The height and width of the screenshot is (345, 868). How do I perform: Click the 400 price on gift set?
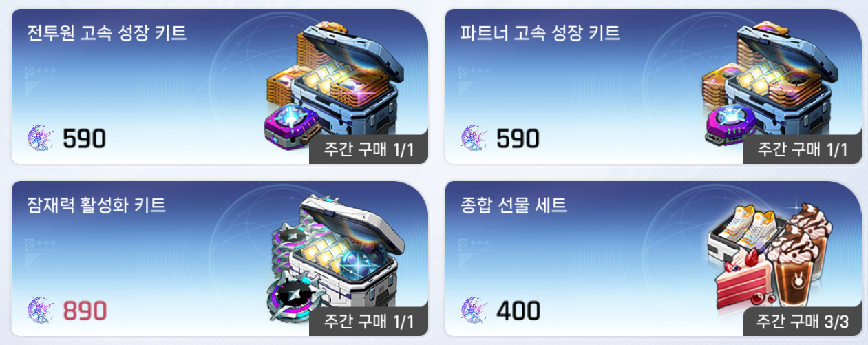pyautogui.click(x=518, y=311)
